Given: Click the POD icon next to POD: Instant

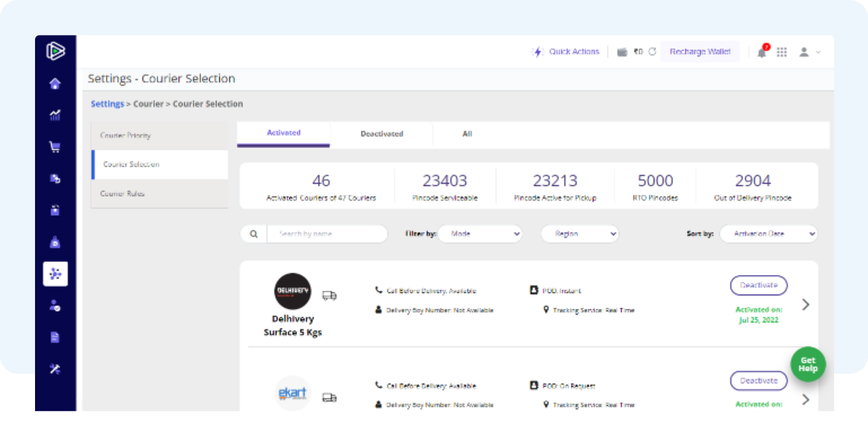Looking at the screenshot, I should click(533, 290).
